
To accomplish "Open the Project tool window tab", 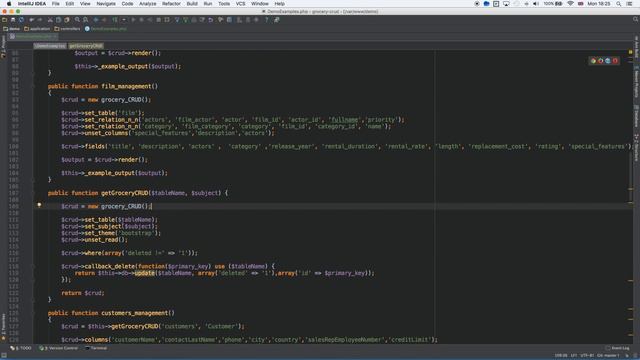I will coord(3,46).
